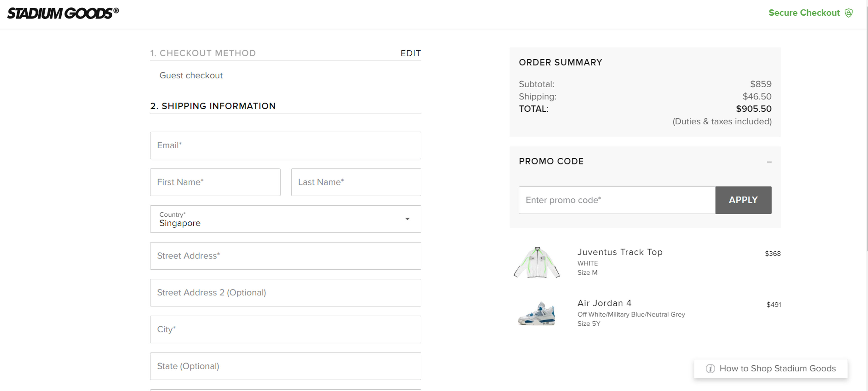Click the Air Jordan 4 shoe thumbnail
Screen dimensions: 868x391
[536, 313]
